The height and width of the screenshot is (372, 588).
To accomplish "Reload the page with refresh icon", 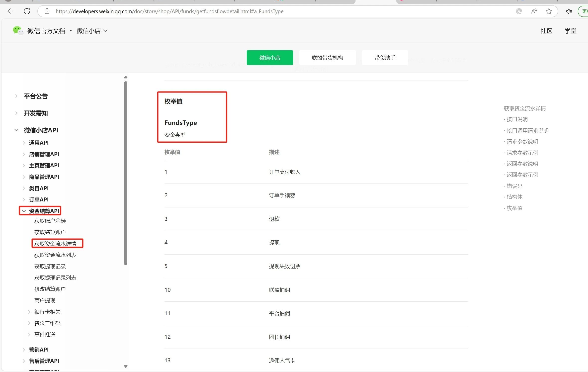I will pyautogui.click(x=27, y=11).
